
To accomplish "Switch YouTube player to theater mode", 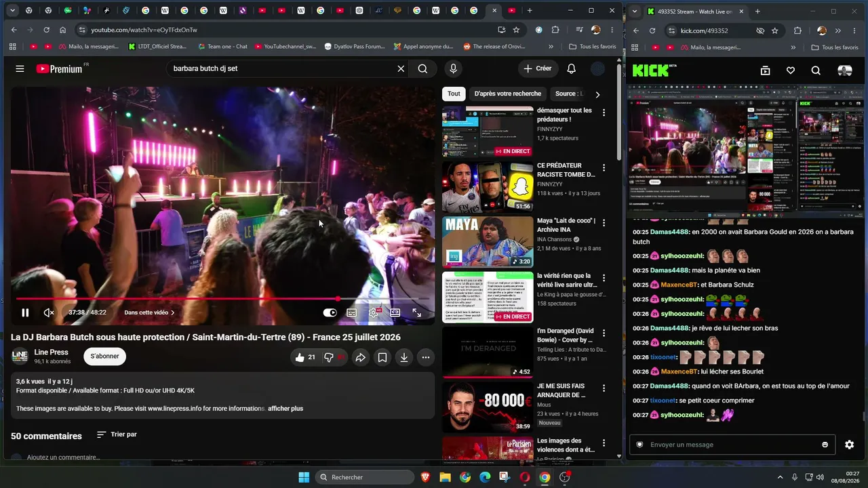I will [395, 312].
